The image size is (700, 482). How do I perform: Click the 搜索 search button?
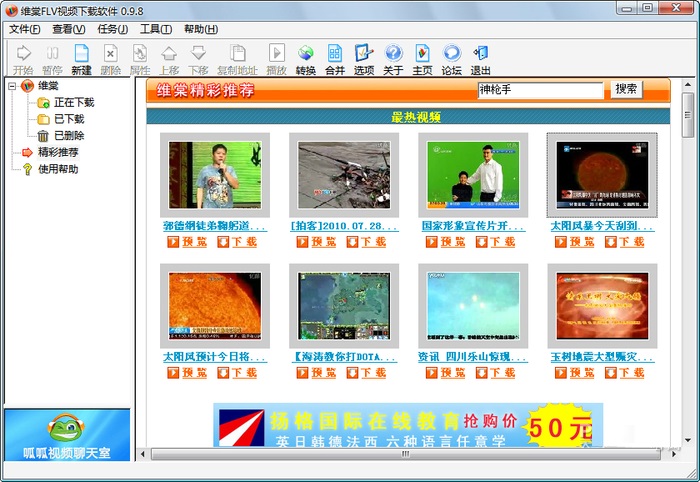coord(626,90)
